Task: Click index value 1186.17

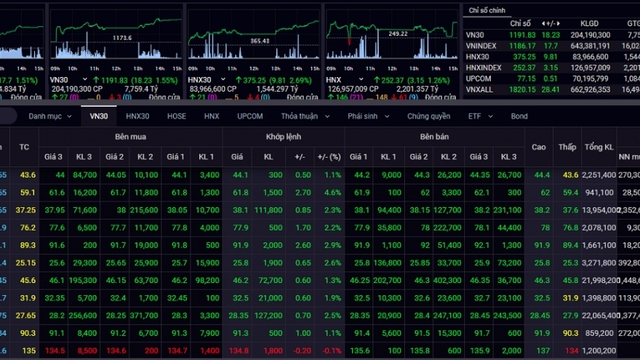Action: 522,46
